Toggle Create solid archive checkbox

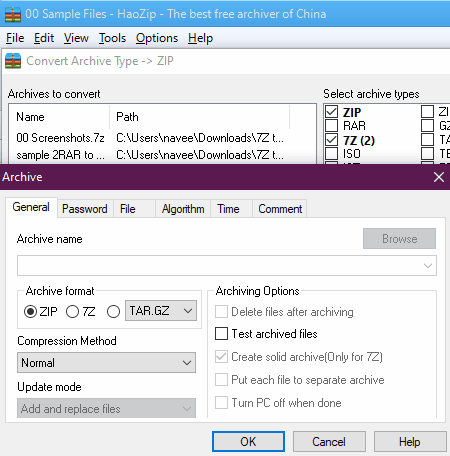[x=222, y=357]
